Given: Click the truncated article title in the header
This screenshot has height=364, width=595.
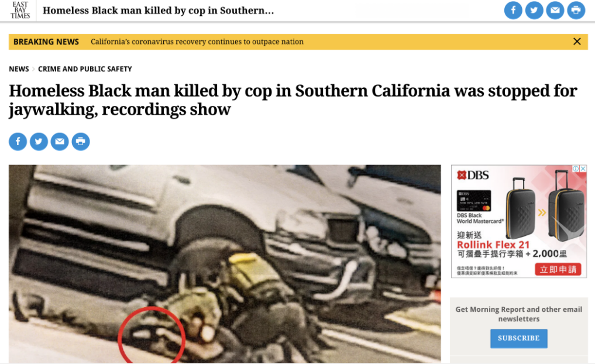Looking at the screenshot, I should point(158,11).
